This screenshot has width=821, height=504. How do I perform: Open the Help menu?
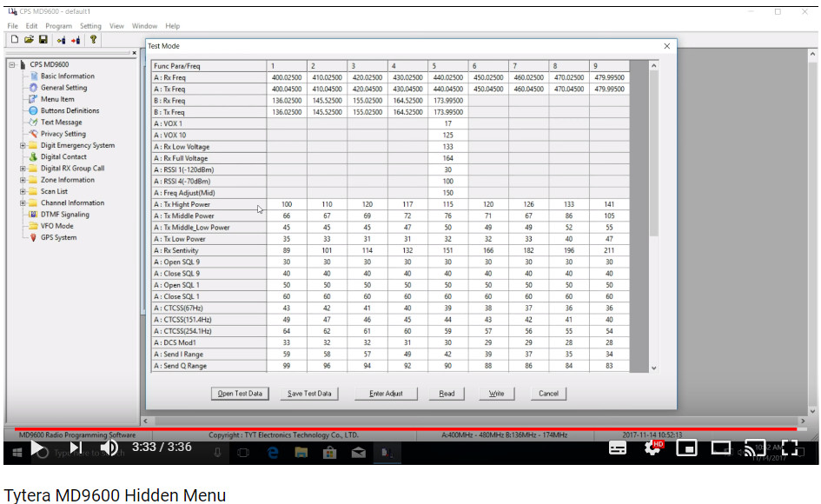[x=172, y=26]
